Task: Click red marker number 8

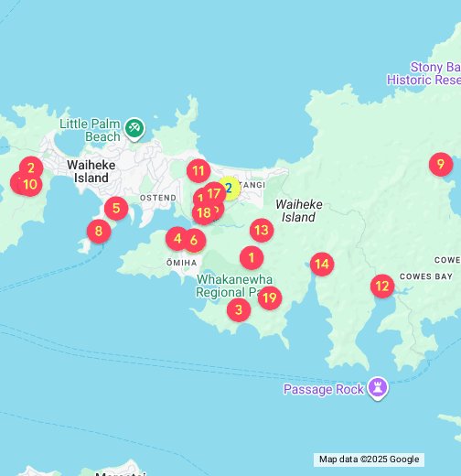Action: [99, 232]
